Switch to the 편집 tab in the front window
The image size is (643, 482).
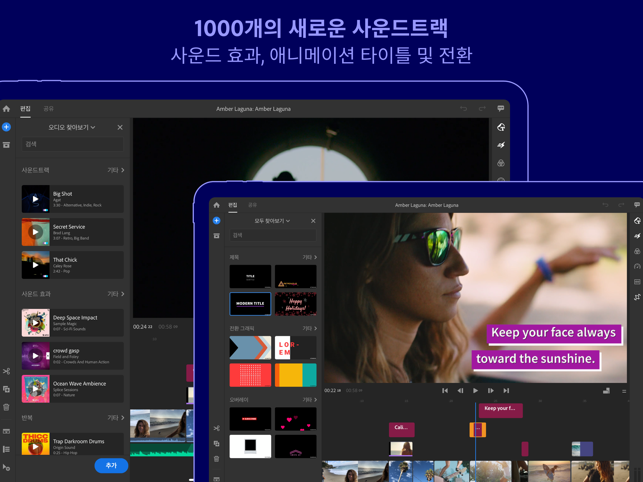(233, 205)
